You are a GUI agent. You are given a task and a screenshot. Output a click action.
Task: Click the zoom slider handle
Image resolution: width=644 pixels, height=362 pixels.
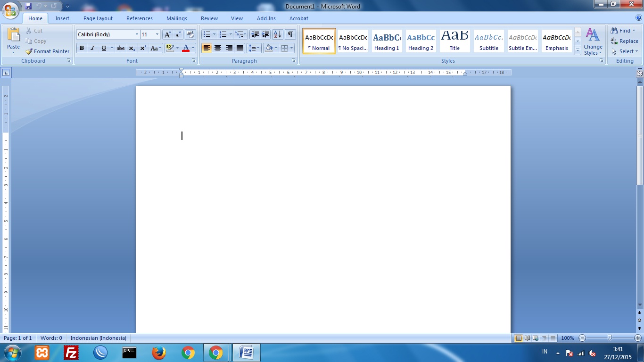(610, 338)
